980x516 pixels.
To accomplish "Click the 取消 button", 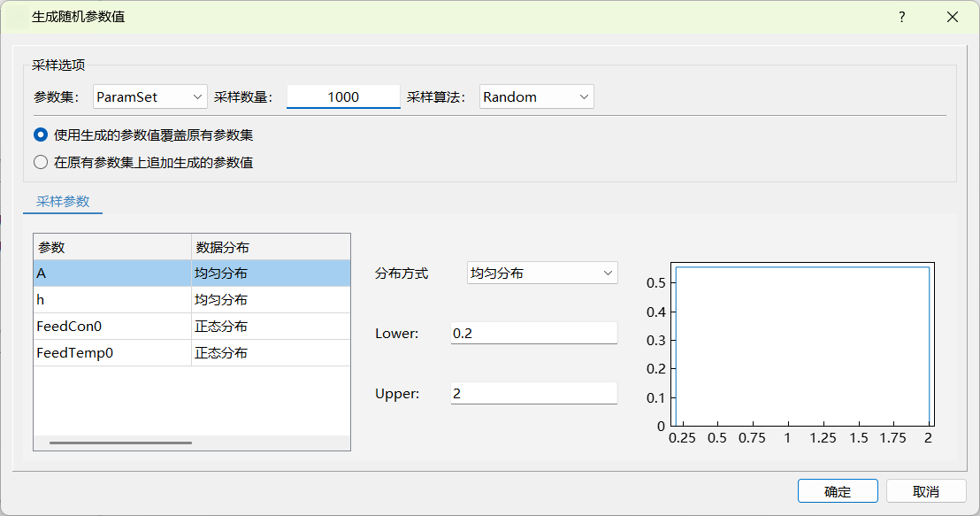I will click(926, 491).
